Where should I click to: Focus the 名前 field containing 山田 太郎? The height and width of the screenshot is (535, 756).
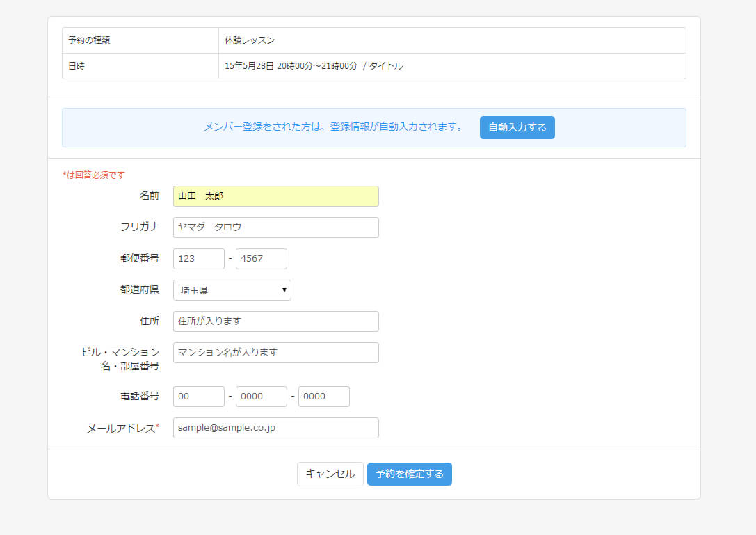coord(275,196)
